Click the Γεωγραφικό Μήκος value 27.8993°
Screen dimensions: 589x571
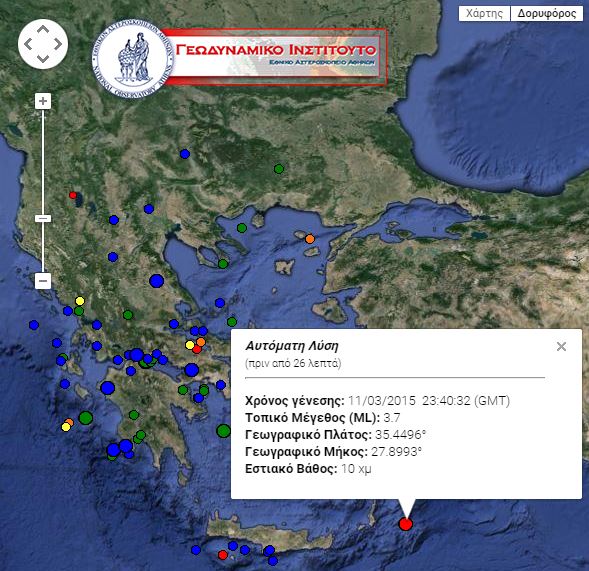click(x=396, y=452)
